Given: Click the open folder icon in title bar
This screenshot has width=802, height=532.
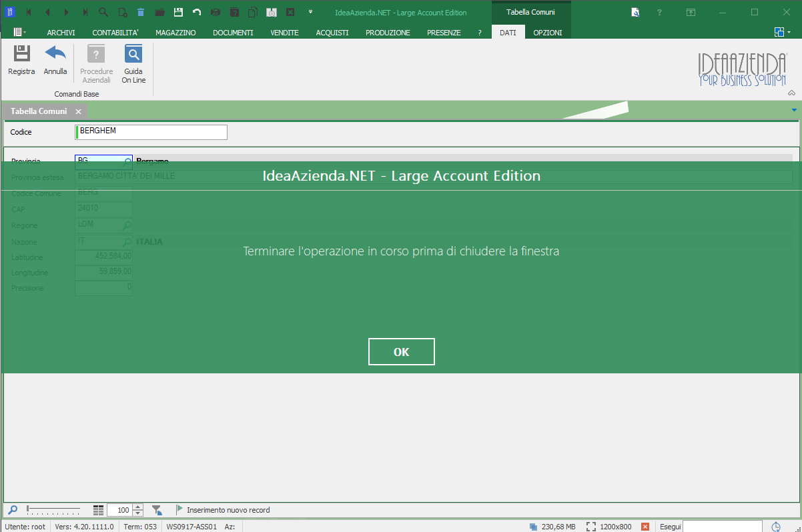Looking at the screenshot, I should click(x=159, y=12).
